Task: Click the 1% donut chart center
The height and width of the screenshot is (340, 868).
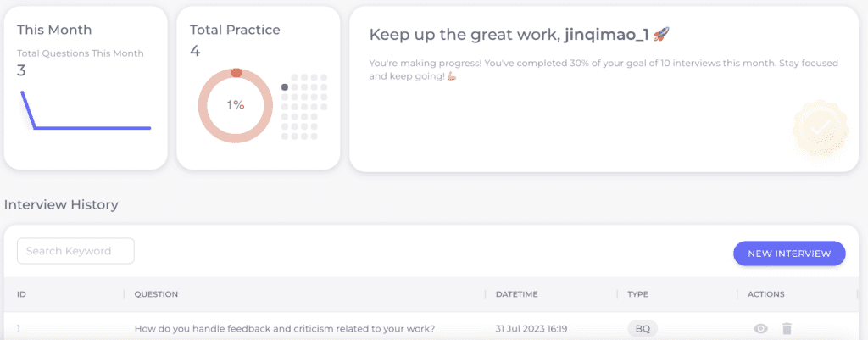Action: [236, 104]
